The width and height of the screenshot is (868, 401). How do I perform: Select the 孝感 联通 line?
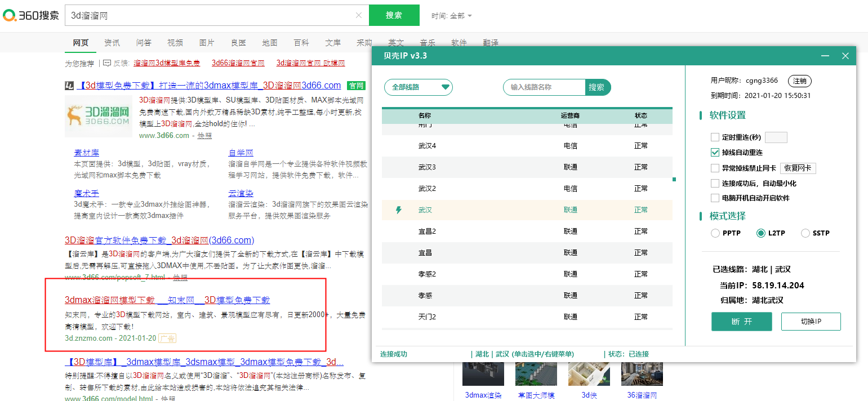[x=527, y=296]
